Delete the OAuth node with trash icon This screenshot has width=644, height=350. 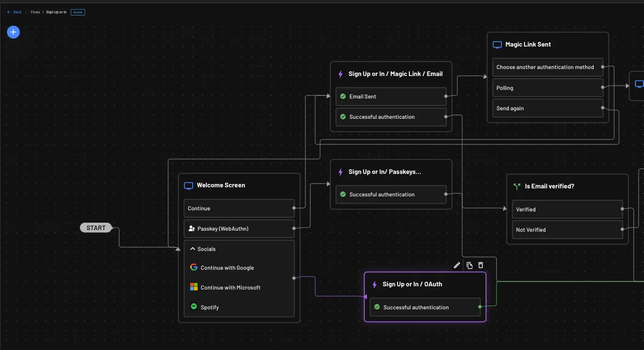pos(481,265)
